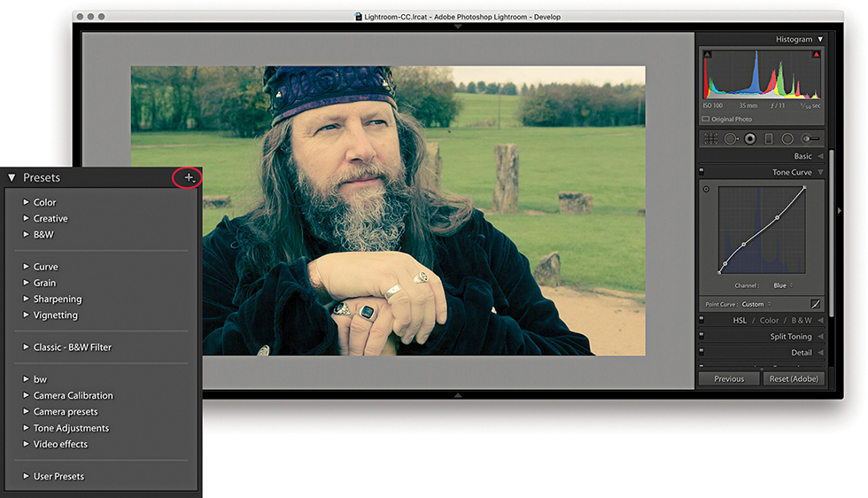This screenshot has height=498, width=868.
Task: Select the Red Eye Correction tool
Action: (750, 139)
